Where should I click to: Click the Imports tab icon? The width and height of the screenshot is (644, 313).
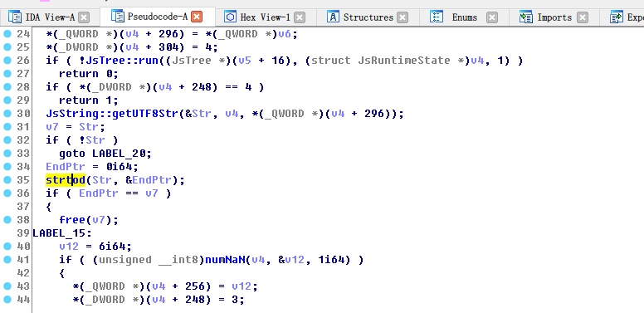coord(526,17)
